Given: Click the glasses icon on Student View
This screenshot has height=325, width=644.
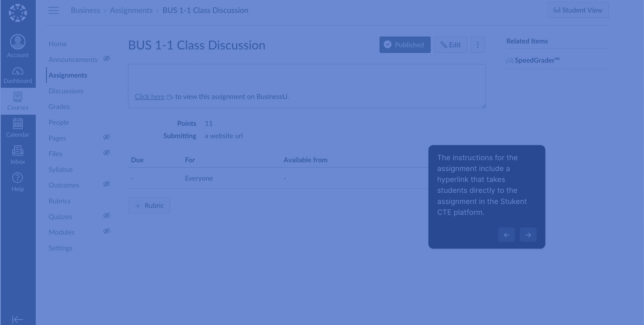Looking at the screenshot, I should point(557,10).
